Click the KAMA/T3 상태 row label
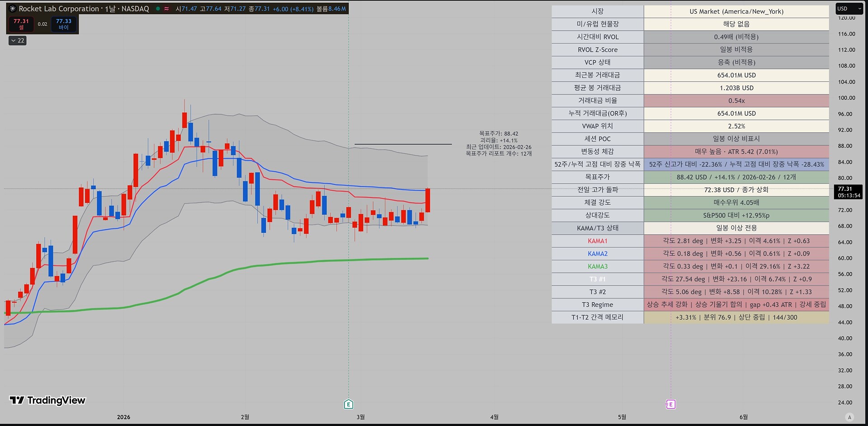This screenshot has width=868, height=426. (598, 228)
